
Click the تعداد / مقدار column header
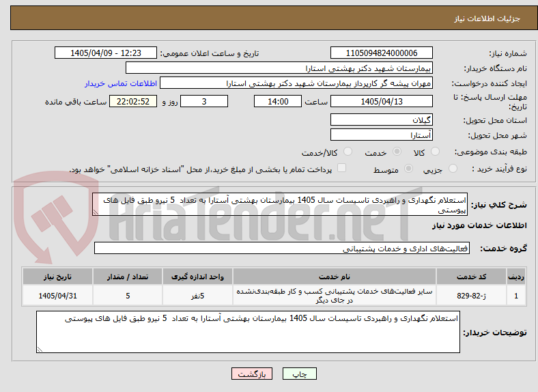128,277
